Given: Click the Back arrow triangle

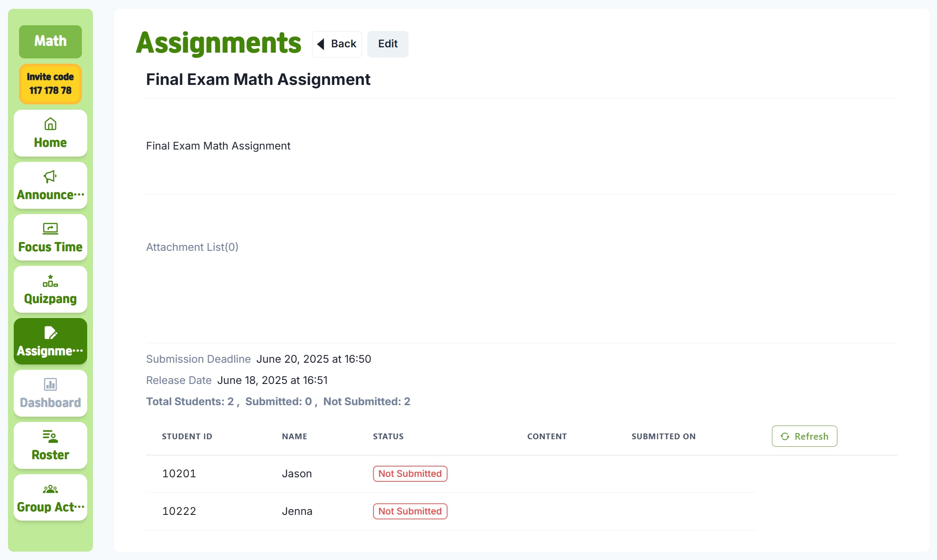Looking at the screenshot, I should click(x=321, y=44).
